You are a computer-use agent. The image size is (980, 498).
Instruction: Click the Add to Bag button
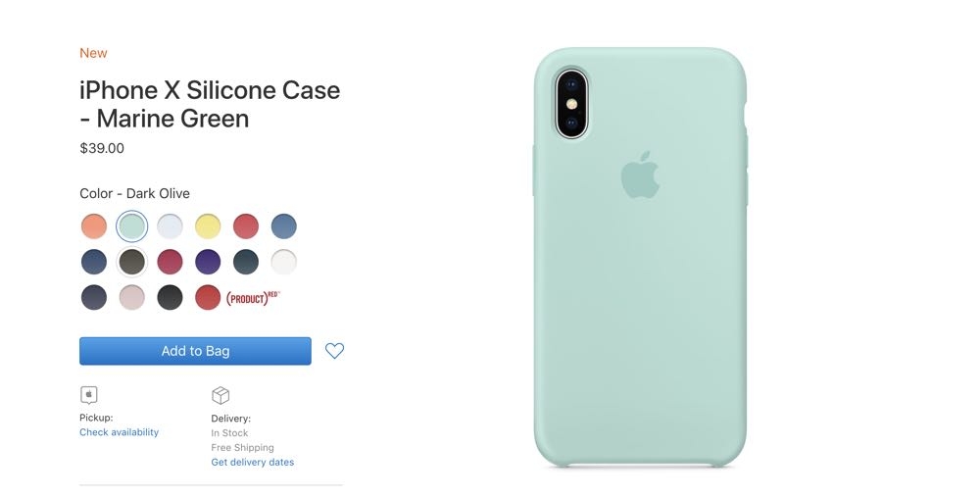tap(195, 351)
